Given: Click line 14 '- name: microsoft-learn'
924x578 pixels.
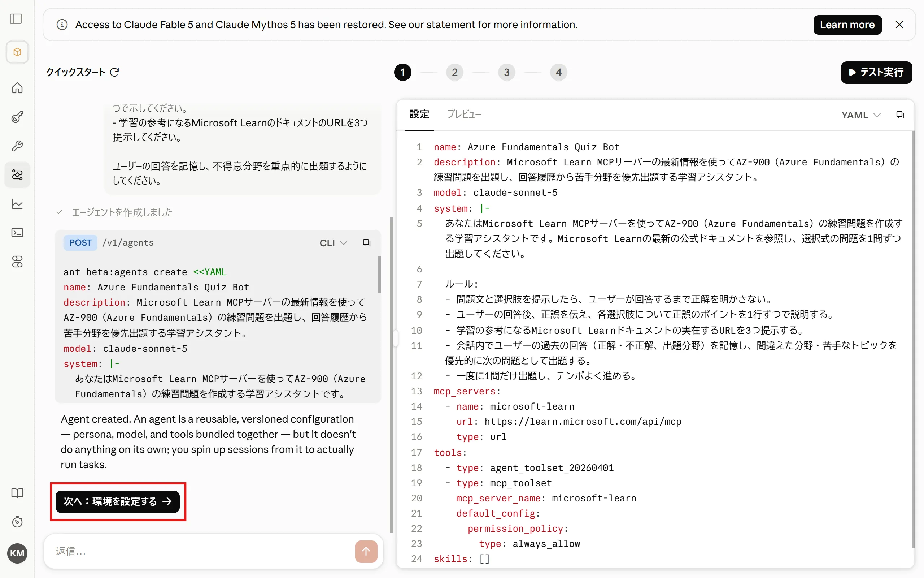Looking at the screenshot, I should tap(510, 406).
